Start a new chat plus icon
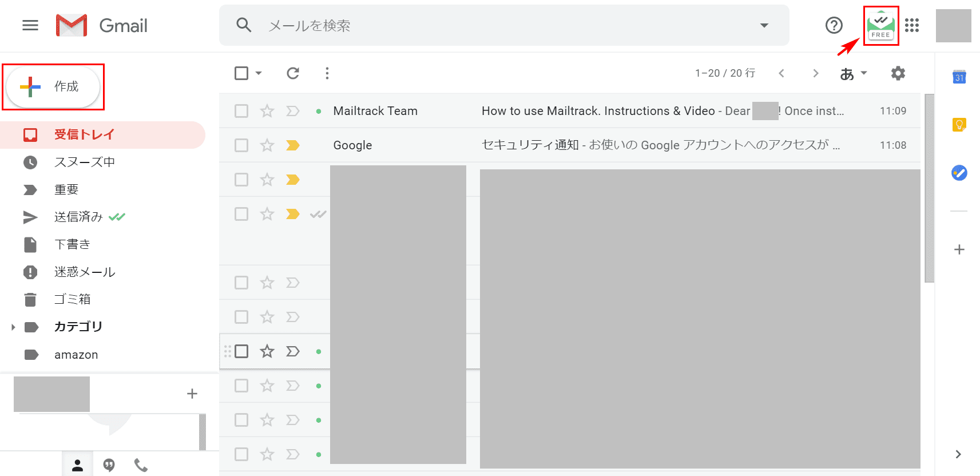The height and width of the screenshot is (476, 980). pyautogui.click(x=192, y=394)
